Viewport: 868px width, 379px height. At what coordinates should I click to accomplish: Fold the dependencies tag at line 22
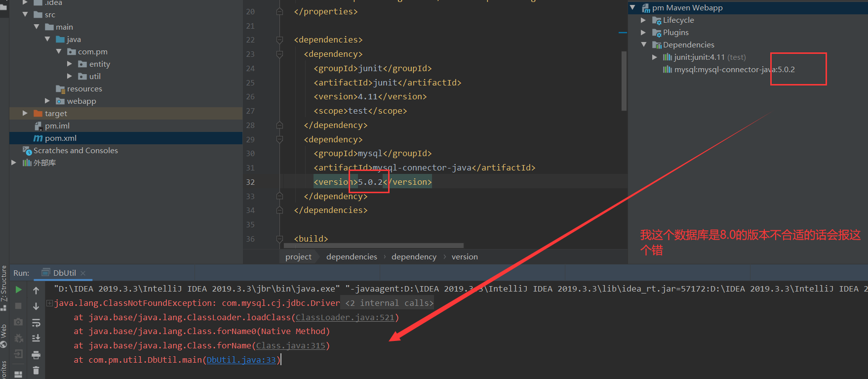279,40
